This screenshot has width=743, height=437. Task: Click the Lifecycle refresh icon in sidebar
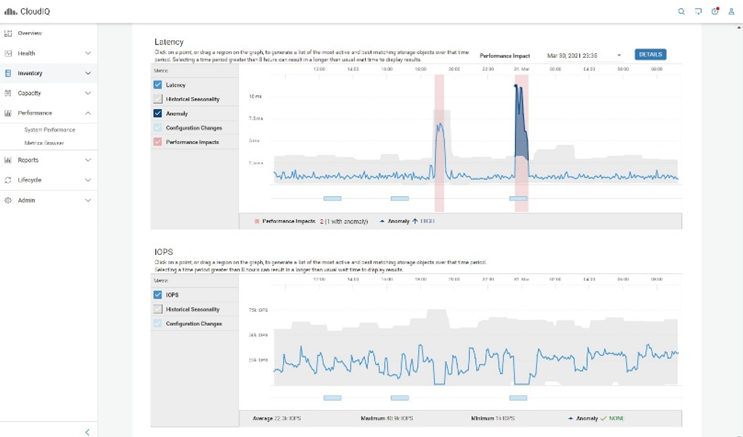[x=8, y=180]
